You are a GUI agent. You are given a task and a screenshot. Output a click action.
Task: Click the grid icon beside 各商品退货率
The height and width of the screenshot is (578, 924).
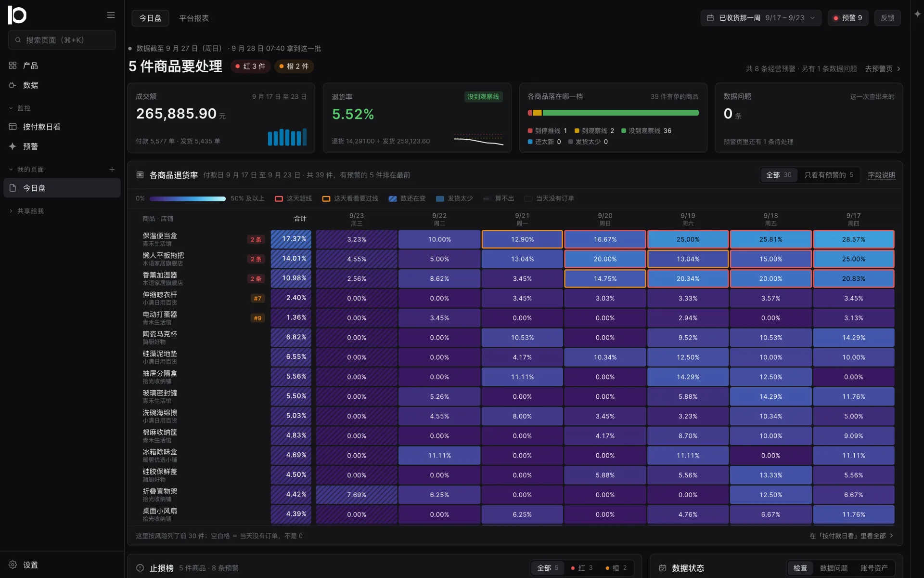tap(140, 175)
